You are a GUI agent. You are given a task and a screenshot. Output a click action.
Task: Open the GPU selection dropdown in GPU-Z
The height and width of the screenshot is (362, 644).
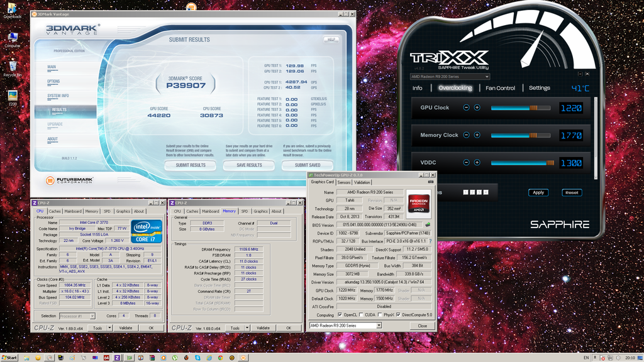(378, 326)
